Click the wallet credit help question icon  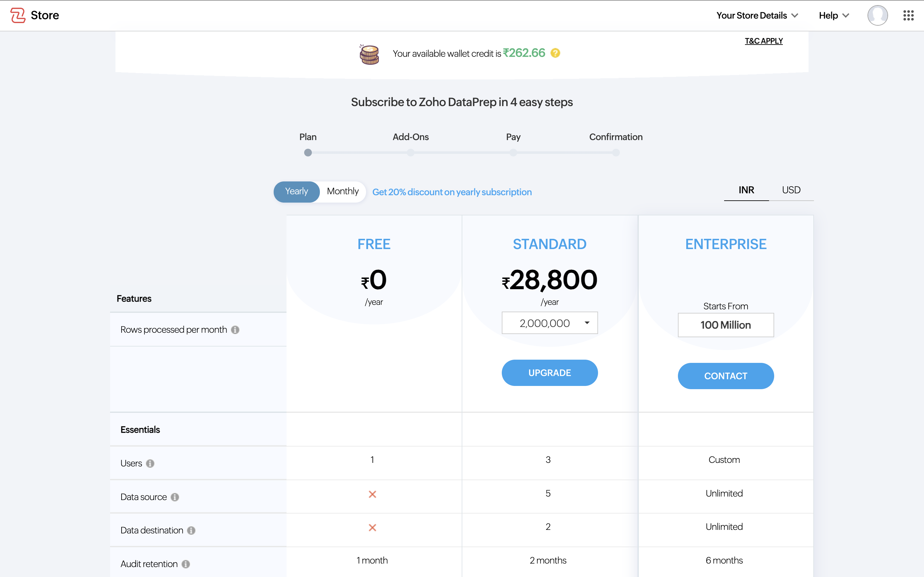pos(555,53)
